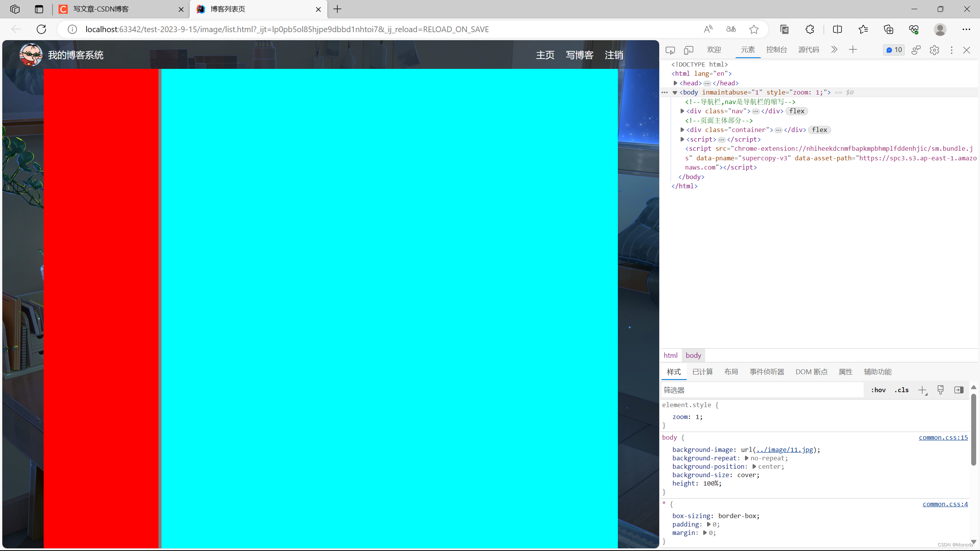This screenshot has height=551, width=980.
Task: Switch to the 源代码 tab
Action: [x=808, y=50]
